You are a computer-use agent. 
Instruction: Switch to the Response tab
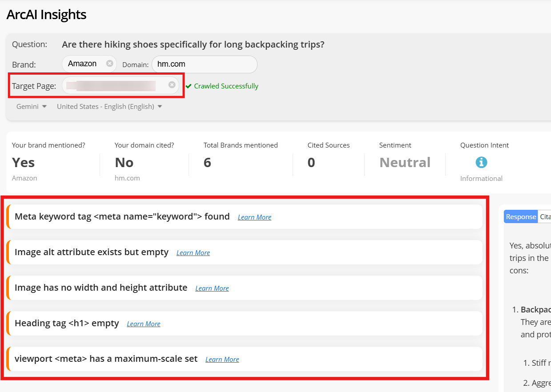click(x=521, y=216)
